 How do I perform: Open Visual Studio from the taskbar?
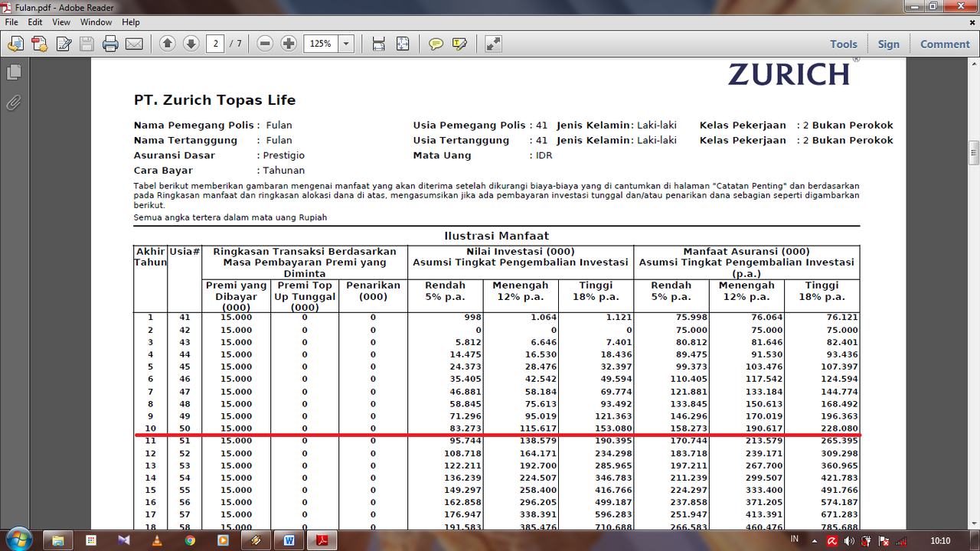[x=123, y=540]
